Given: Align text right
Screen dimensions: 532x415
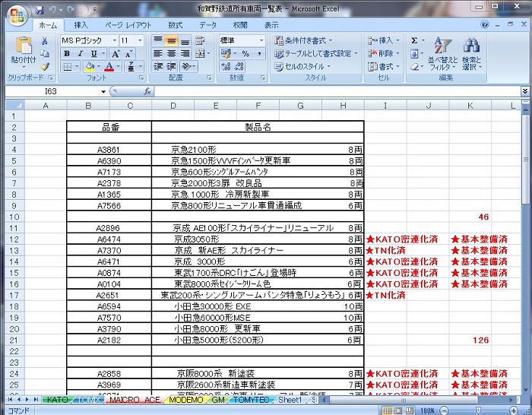Looking at the screenshot, I should [x=185, y=54].
